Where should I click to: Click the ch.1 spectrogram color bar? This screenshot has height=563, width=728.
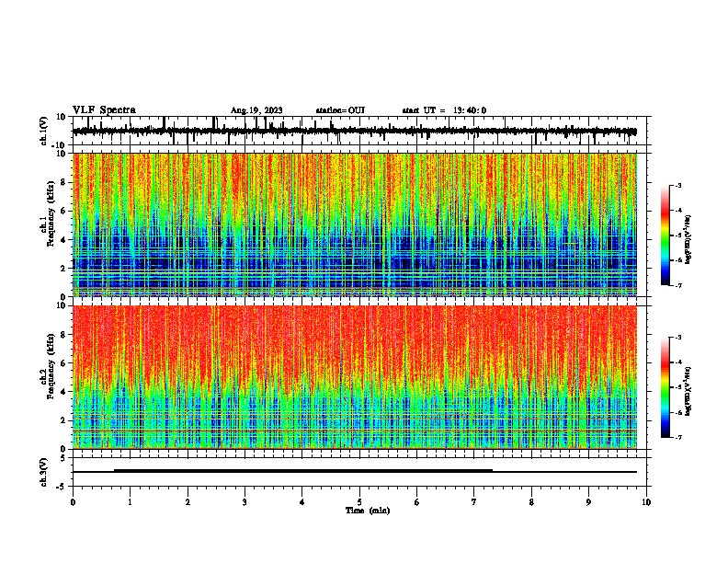pyautogui.click(x=665, y=236)
